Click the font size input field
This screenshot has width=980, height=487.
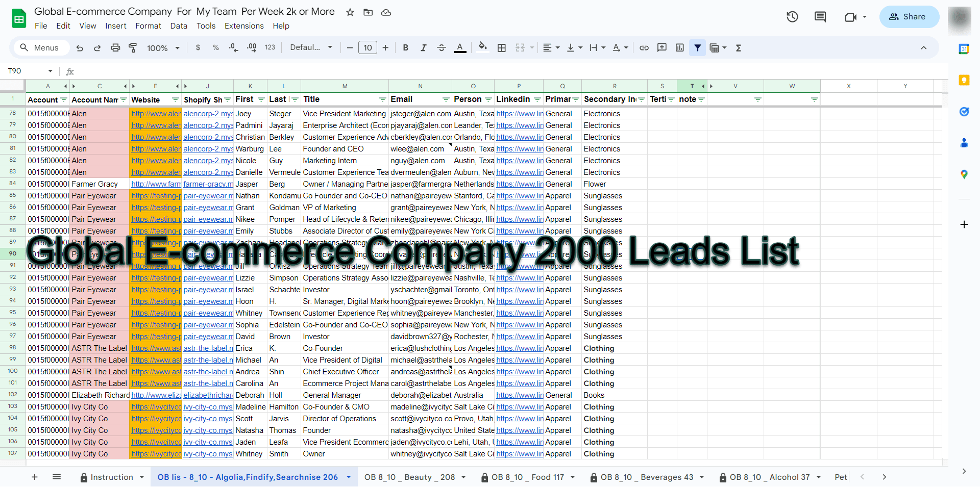pos(367,48)
